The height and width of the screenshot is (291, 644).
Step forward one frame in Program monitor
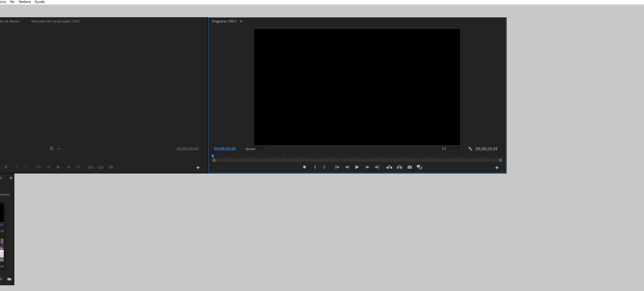point(367,167)
